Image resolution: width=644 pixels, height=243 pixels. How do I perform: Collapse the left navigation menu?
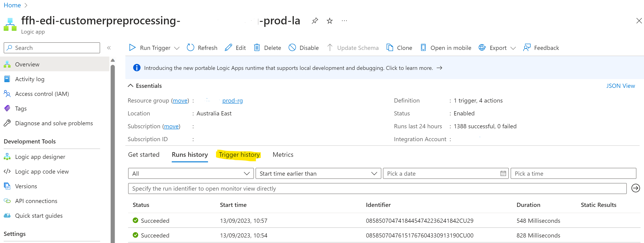109,48
